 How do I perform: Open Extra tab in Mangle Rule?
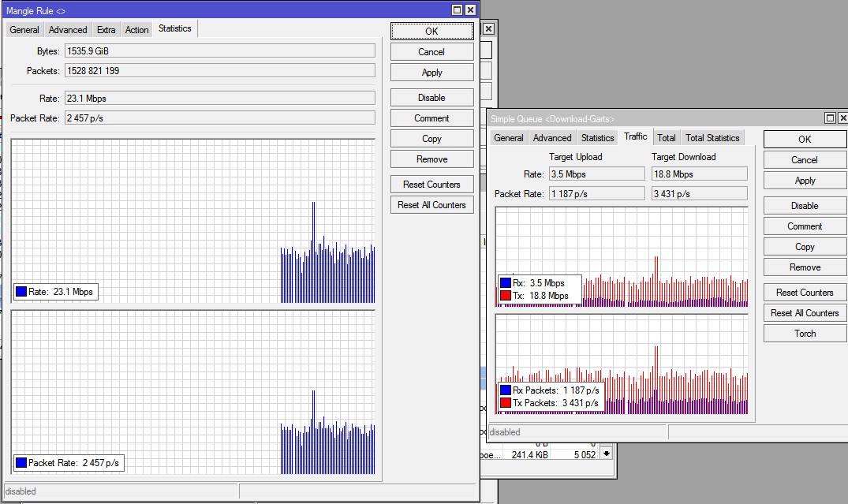[x=106, y=30]
